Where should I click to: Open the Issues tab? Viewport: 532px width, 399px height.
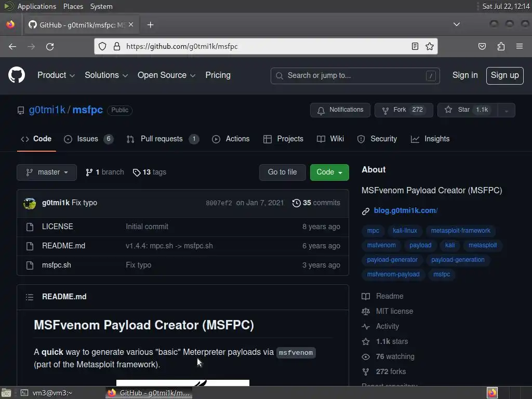point(88,139)
